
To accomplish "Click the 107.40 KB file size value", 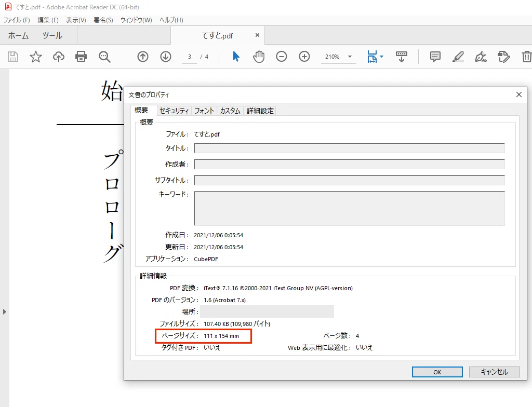I will (237, 323).
